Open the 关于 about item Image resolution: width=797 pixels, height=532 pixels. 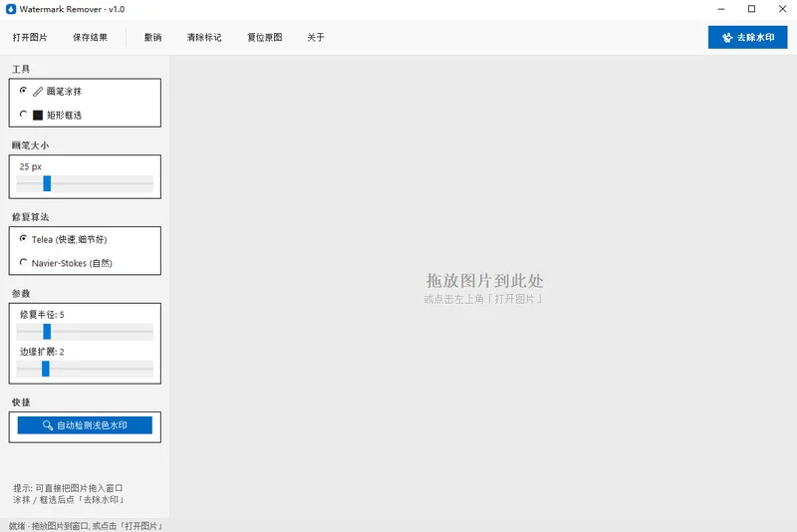pos(316,37)
